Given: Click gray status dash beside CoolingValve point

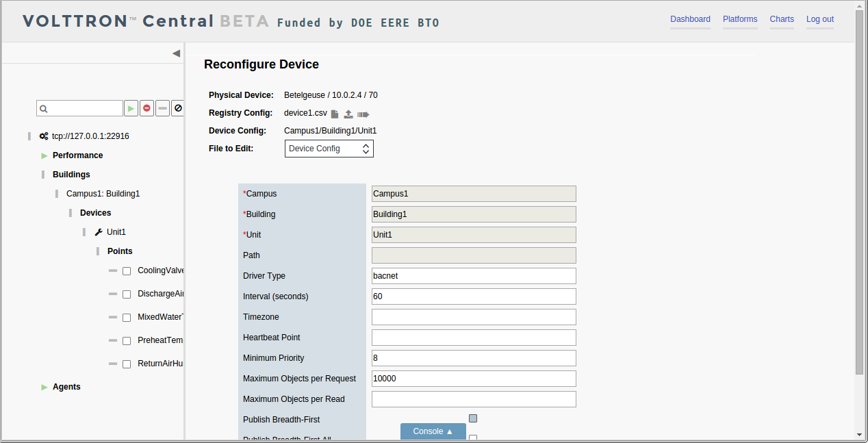Looking at the screenshot, I should pyautogui.click(x=113, y=270).
